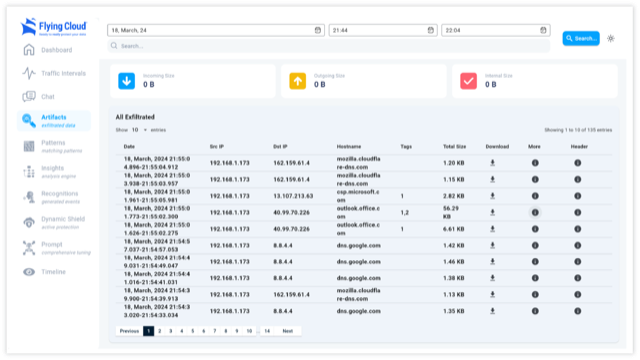View Header info for 1.42 KB row
Viewport: 640px width, 360px height.
click(578, 245)
